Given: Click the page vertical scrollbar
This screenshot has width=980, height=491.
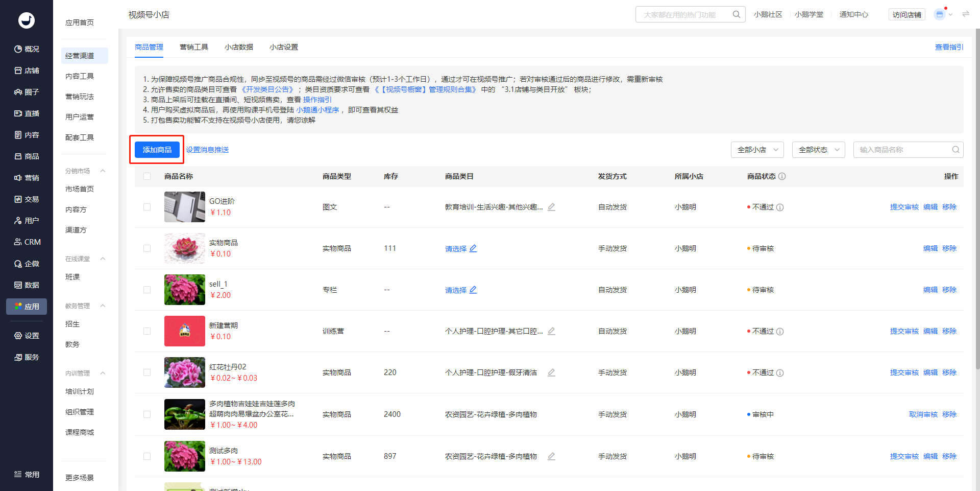Looking at the screenshot, I should click(977, 199).
